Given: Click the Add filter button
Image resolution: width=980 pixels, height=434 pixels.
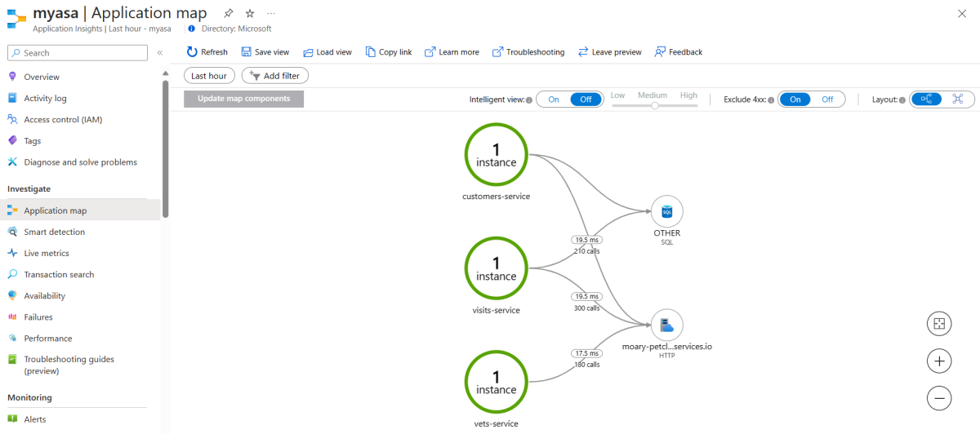Looking at the screenshot, I should [275, 76].
